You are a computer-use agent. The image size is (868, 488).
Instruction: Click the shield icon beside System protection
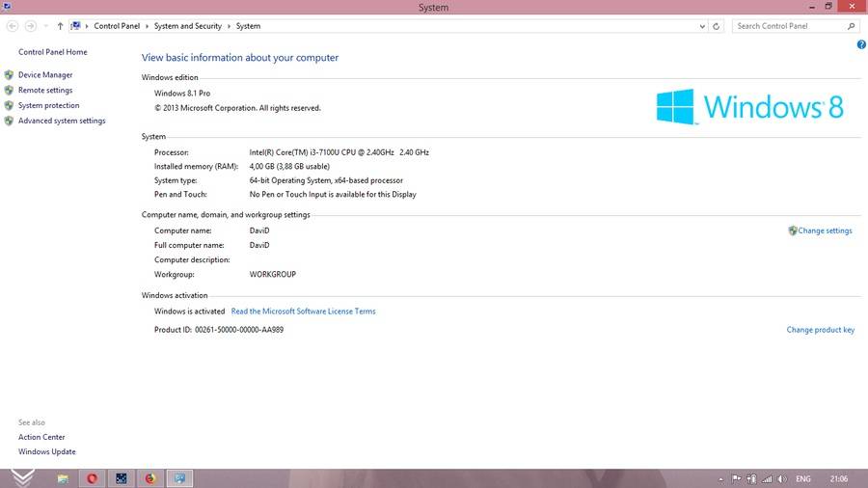coord(9,105)
